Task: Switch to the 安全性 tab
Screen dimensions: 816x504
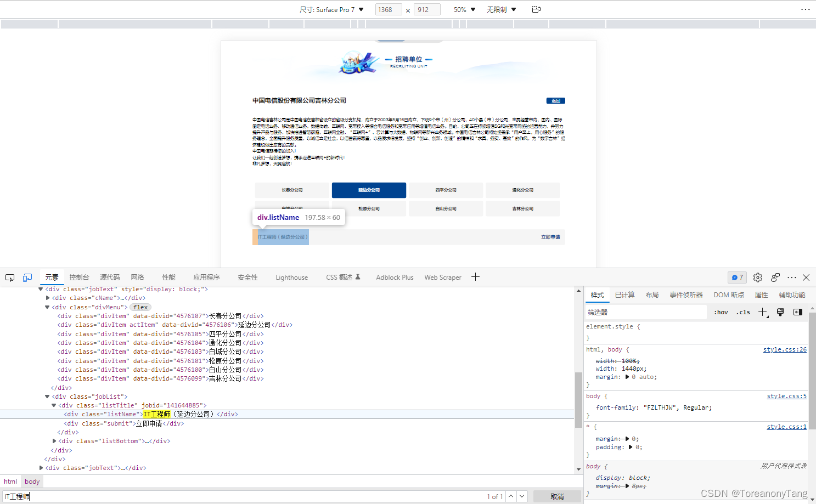Action: coord(247,278)
